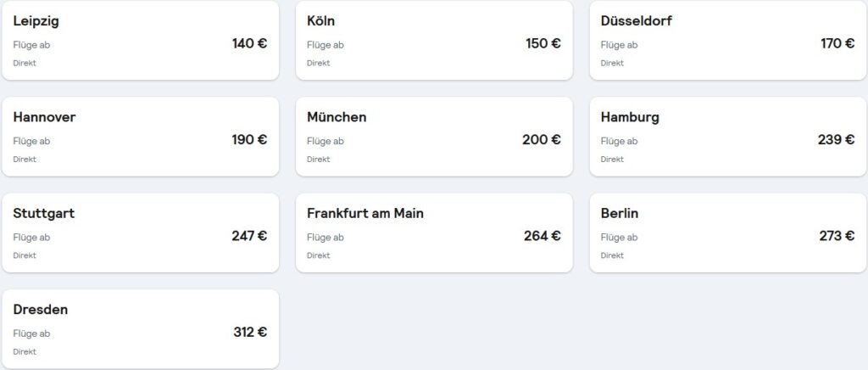Select the Köln flights from 150 €
This screenshot has width=868, height=370.
(434, 41)
